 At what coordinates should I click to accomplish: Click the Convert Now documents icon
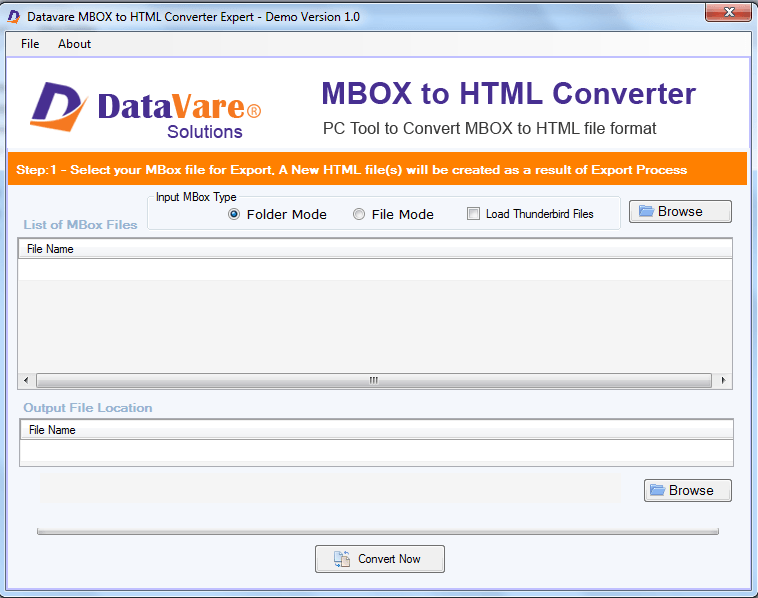point(342,559)
